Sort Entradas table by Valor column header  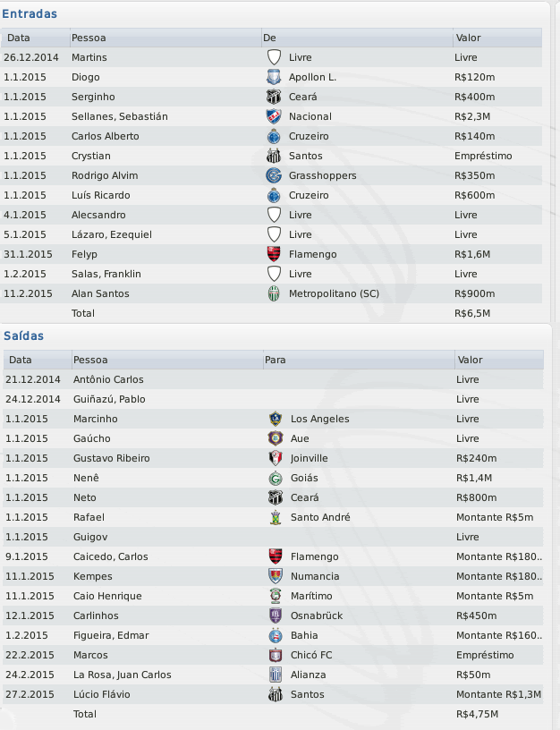(468, 38)
